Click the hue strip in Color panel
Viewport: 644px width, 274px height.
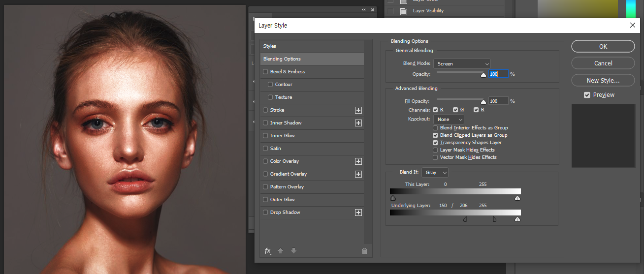[x=631, y=9]
